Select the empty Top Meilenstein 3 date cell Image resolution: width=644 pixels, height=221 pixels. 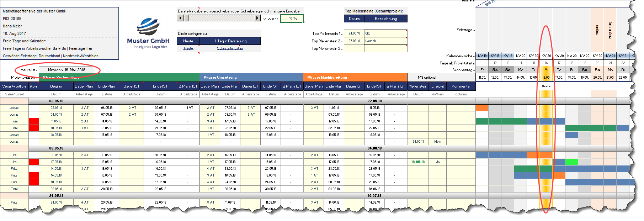pyautogui.click(x=354, y=48)
